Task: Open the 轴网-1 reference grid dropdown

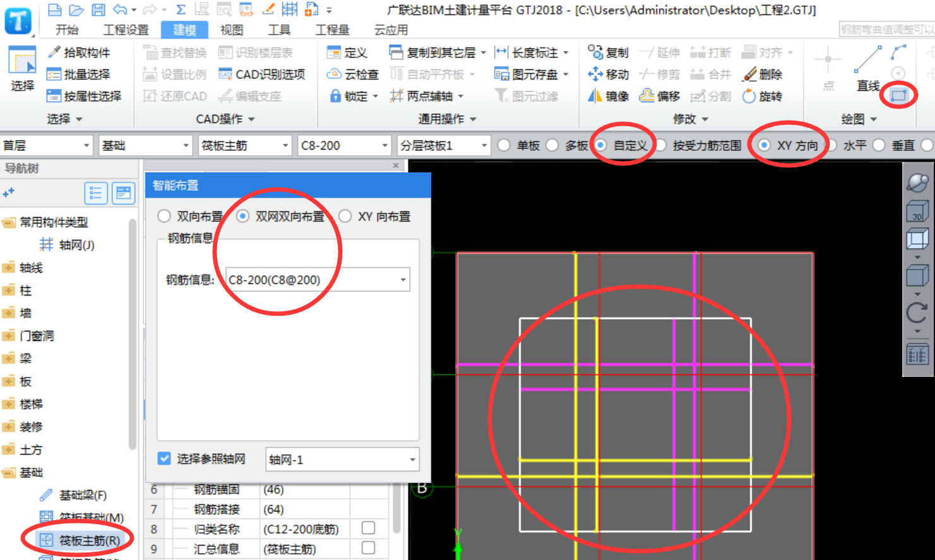Action: 342,460
